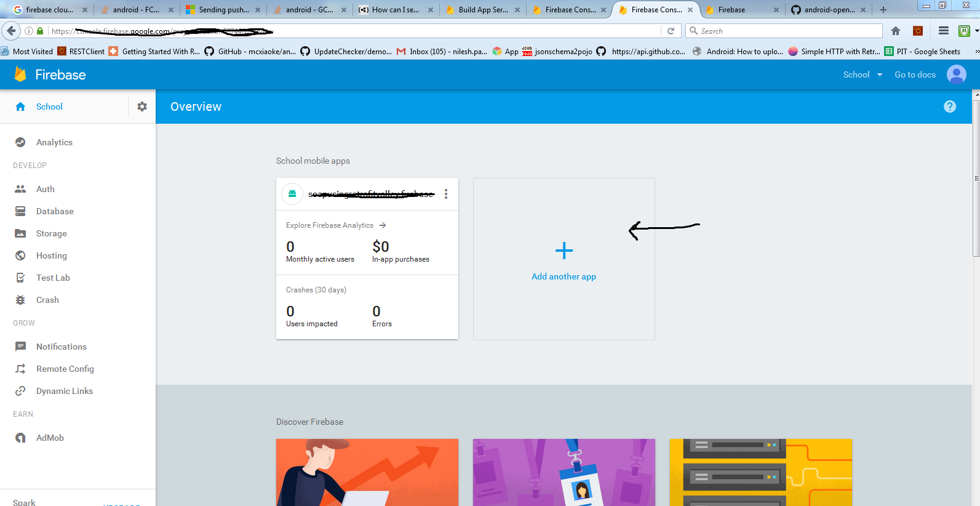
Task: Click the URL address bar
Action: pyautogui.click(x=354, y=31)
